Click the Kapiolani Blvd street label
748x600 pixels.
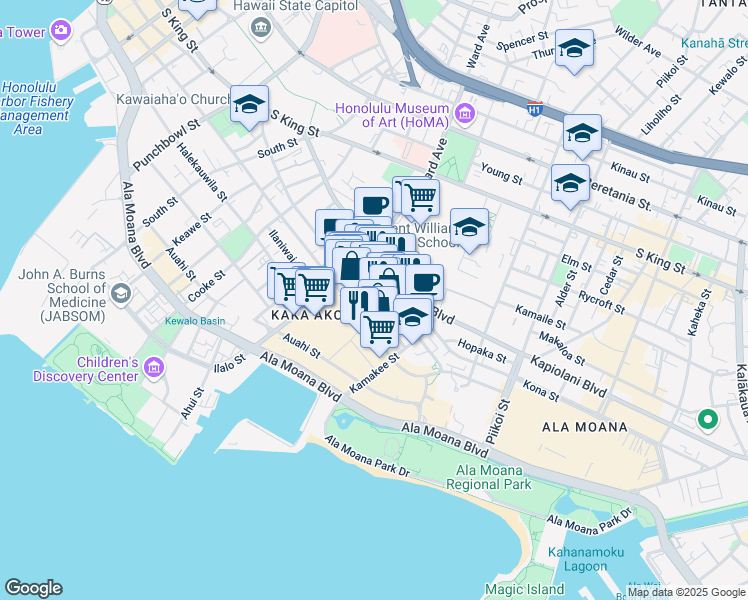[x=569, y=377]
